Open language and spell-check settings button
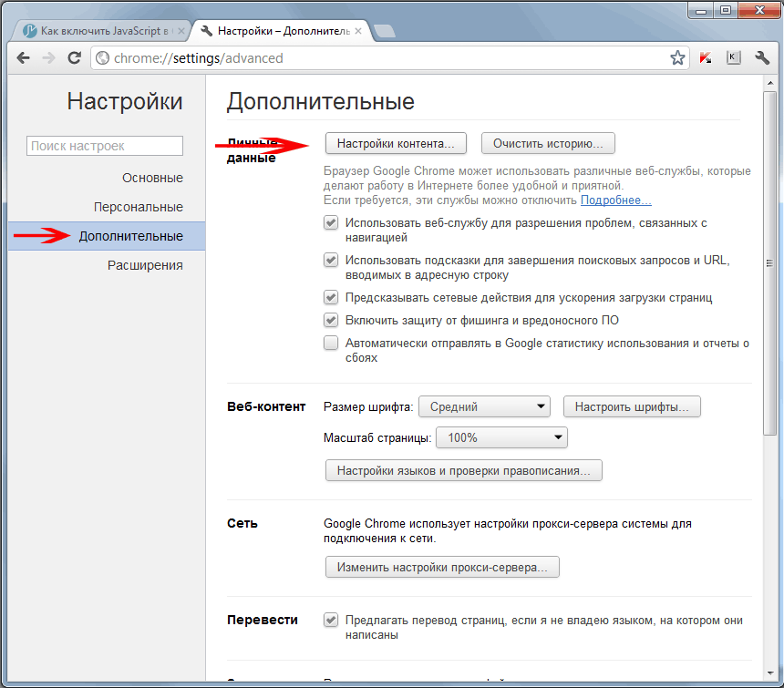Screen dimensions: 784x688 [463, 470]
